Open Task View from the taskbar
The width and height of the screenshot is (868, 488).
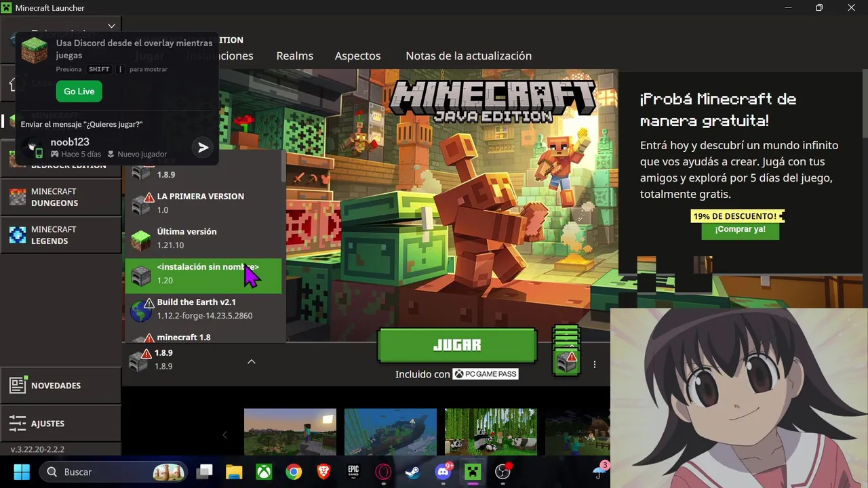click(x=204, y=472)
